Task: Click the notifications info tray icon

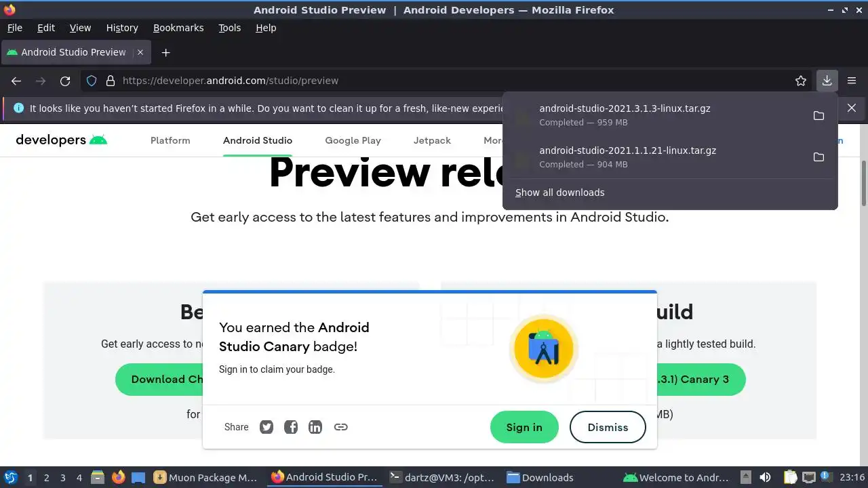Action: [825, 478]
